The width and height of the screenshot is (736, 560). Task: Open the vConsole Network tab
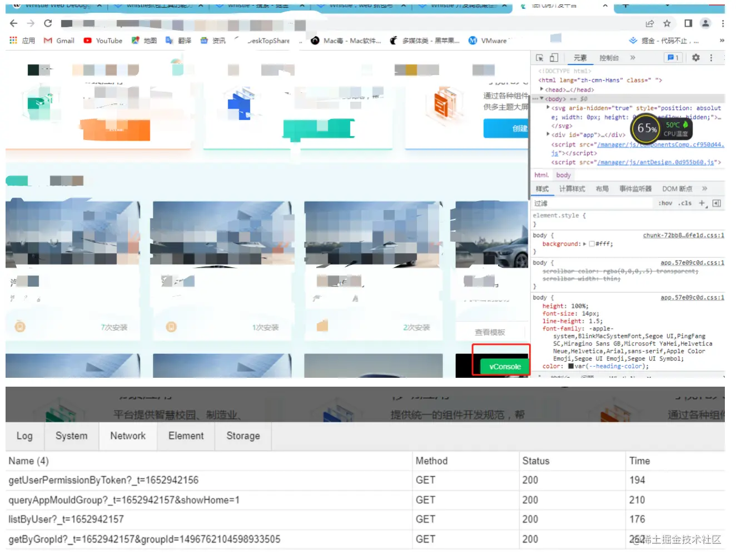tap(128, 436)
